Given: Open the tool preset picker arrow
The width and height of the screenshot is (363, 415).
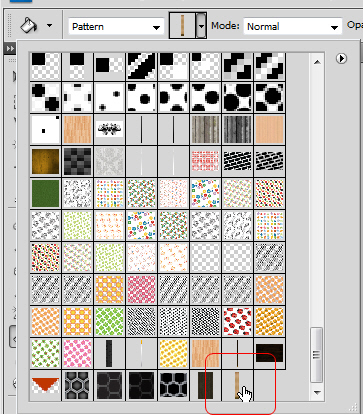Looking at the screenshot, I should (x=50, y=25).
